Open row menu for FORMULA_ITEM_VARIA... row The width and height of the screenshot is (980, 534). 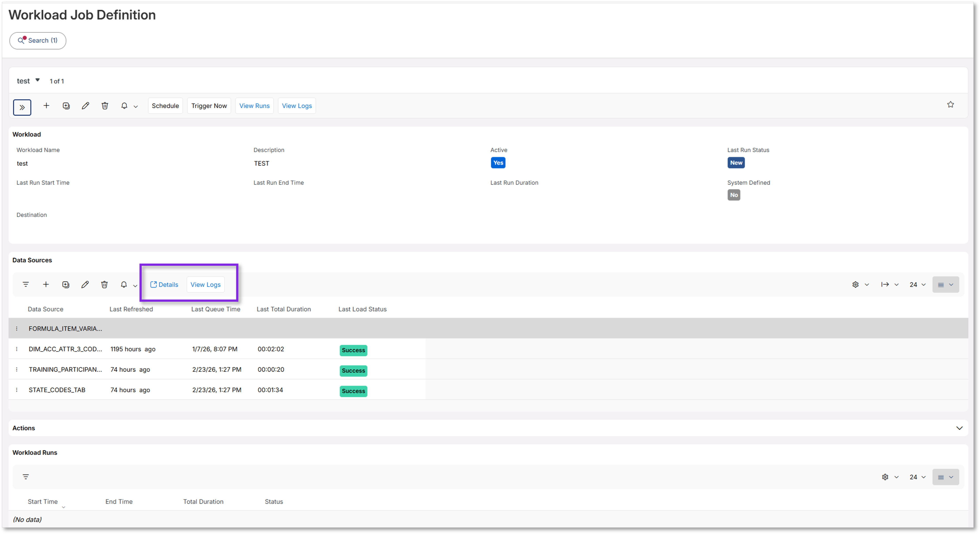(x=17, y=328)
